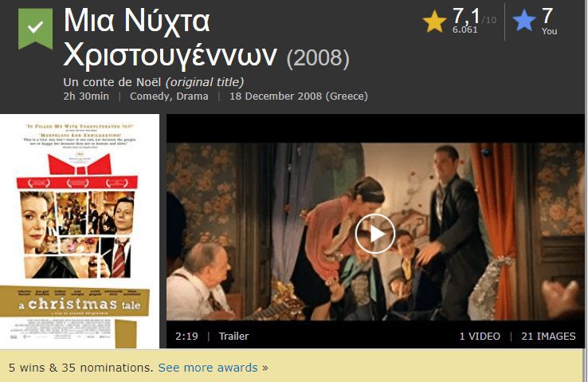
Task: Click the yellow IMDb rating star
Action: pos(434,21)
